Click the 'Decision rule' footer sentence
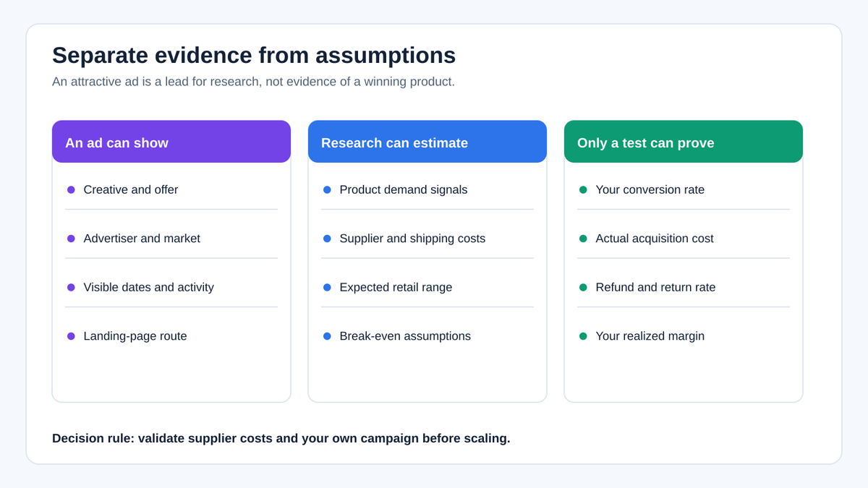 (281, 438)
